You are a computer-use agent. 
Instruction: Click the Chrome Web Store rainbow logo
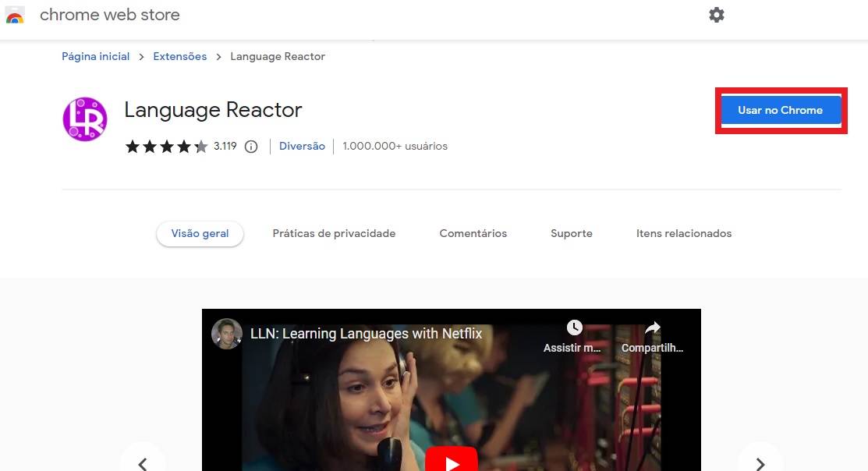pos(15,16)
